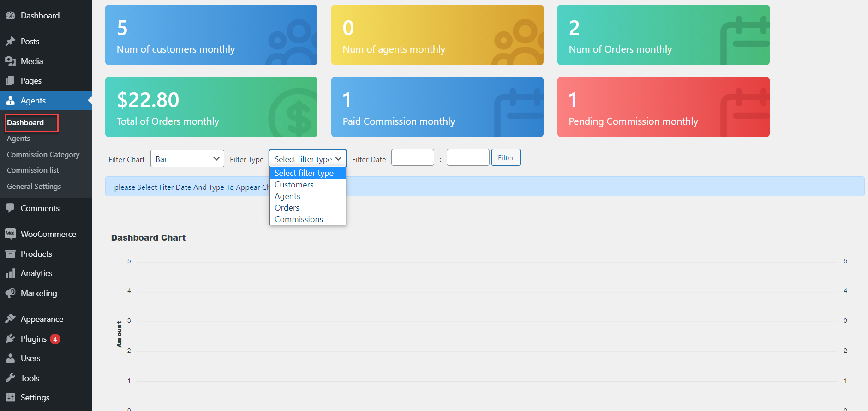This screenshot has width=868, height=411.
Task: Click the Comments speech bubble icon
Action: [x=10, y=208]
